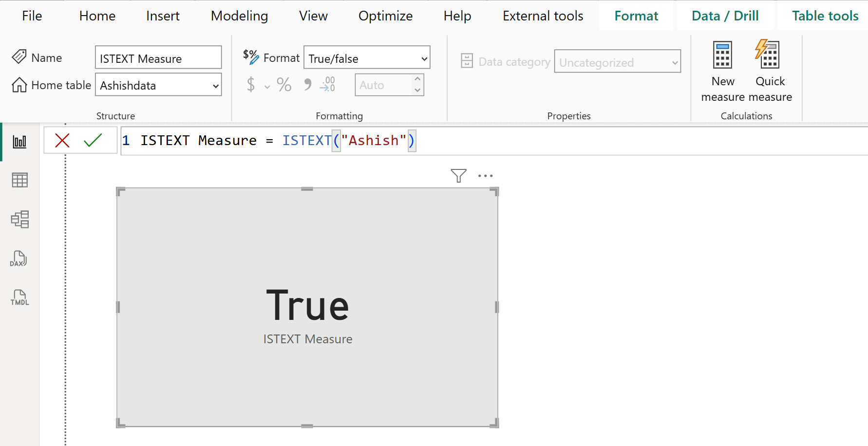This screenshot has width=868, height=446.
Task: Open the Optimize menu
Action: (385, 15)
